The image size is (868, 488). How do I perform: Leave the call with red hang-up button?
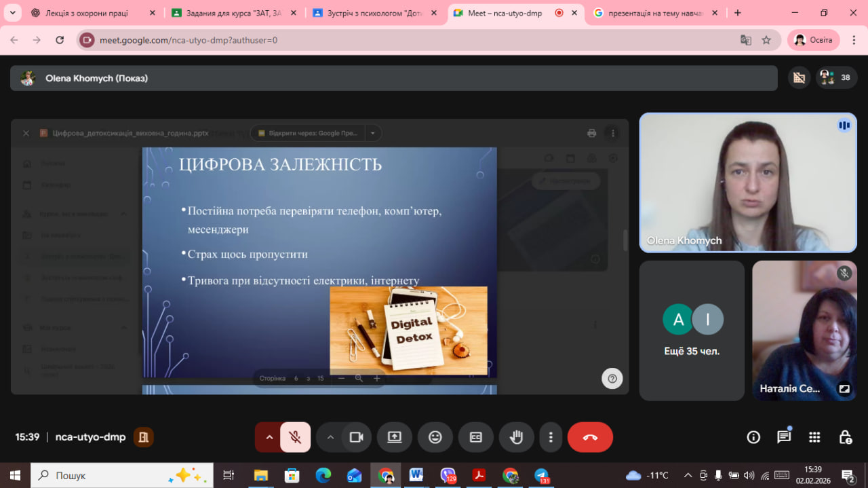pyautogui.click(x=590, y=437)
